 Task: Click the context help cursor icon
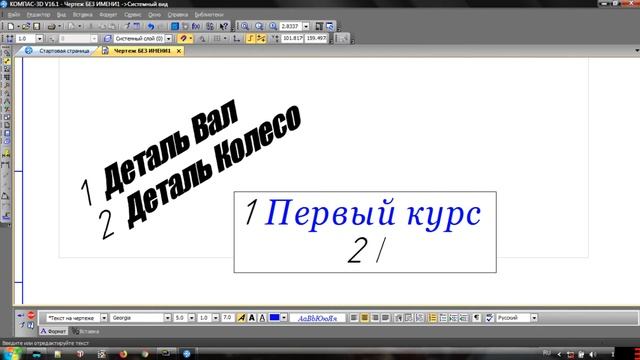click(223, 27)
